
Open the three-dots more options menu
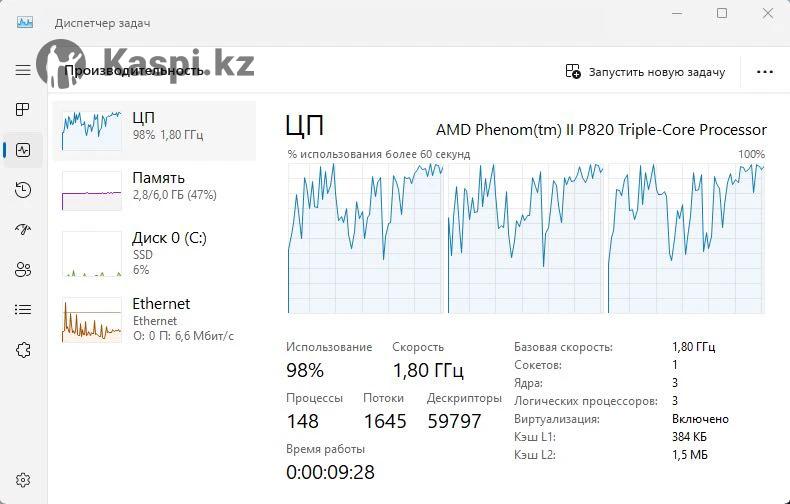(765, 72)
